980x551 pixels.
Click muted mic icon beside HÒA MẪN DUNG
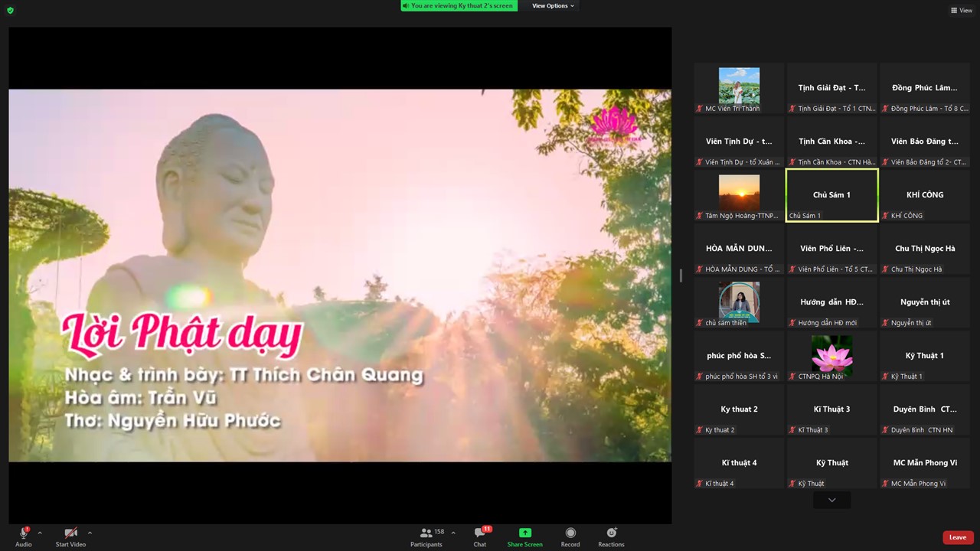700,269
